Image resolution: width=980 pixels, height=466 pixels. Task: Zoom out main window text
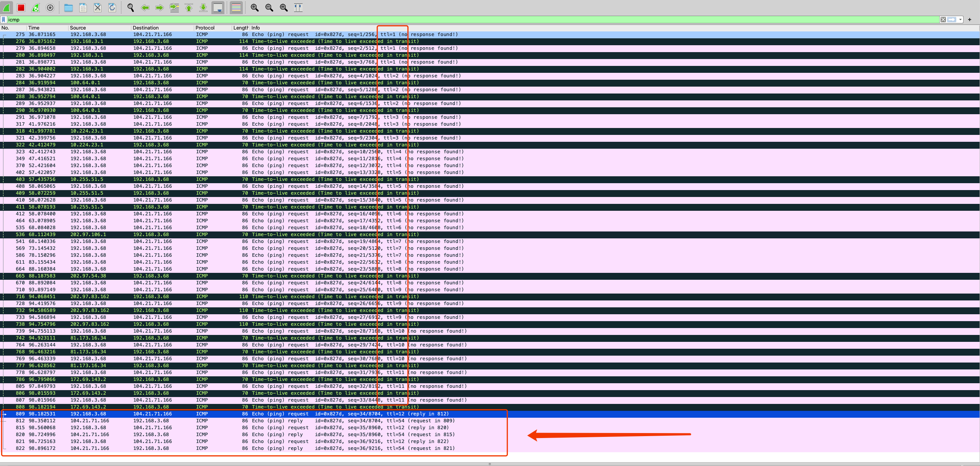(269, 8)
